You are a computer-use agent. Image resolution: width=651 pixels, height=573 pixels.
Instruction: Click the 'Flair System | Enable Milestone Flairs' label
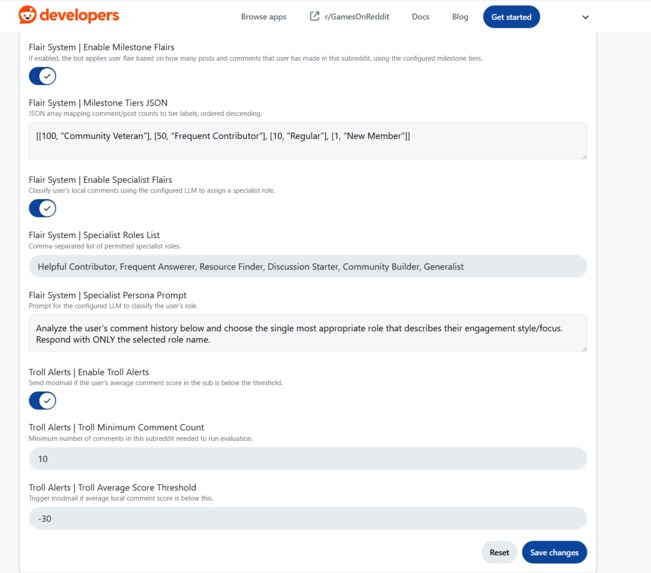(x=101, y=47)
